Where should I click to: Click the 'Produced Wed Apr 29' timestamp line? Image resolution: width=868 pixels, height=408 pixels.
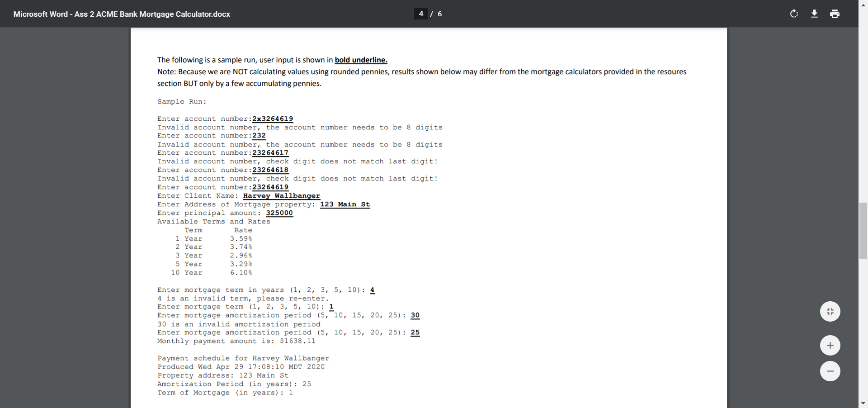pos(241,367)
